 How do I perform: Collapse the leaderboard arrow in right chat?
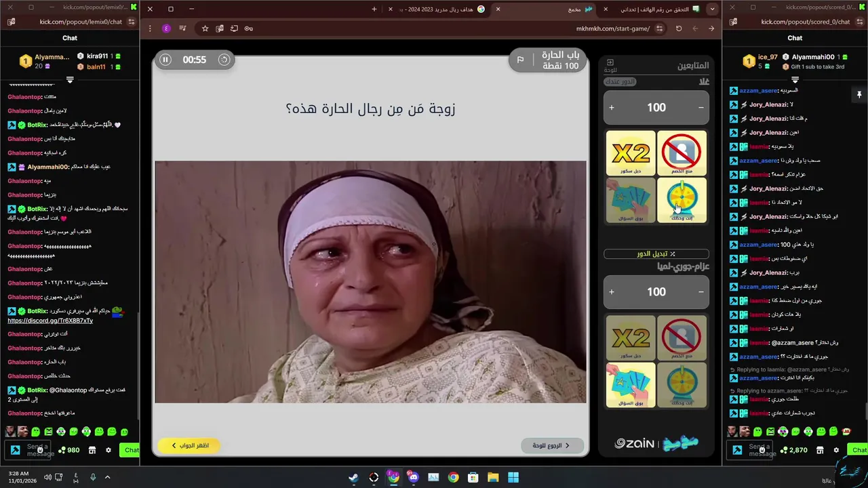click(795, 80)
